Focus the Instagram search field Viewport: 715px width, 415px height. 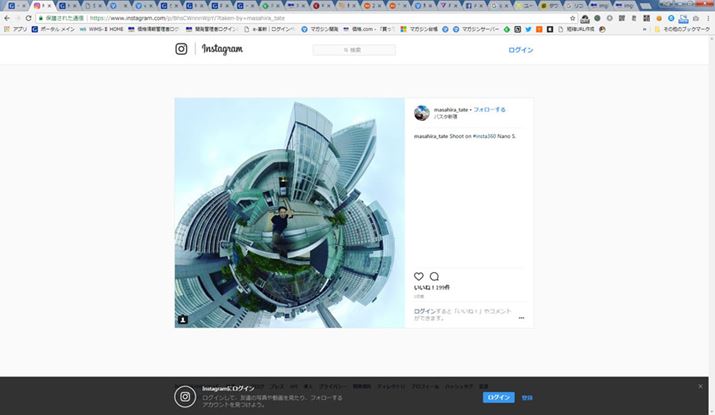[354, 50]
